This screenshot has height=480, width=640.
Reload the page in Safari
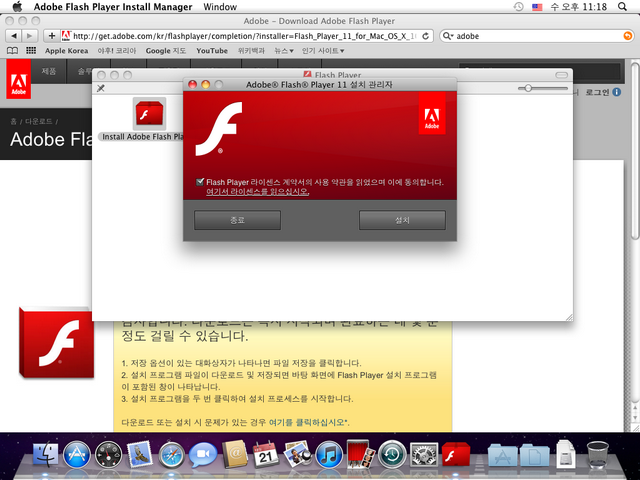coord(425,36)
